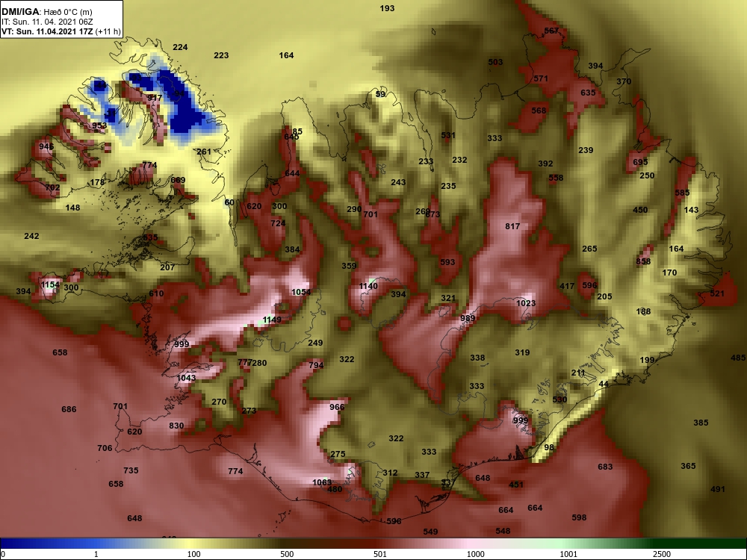The height and width of the screenshot is (560, 747).
Task: Click the map value 686 over the ocean
Action: [69, 409]
